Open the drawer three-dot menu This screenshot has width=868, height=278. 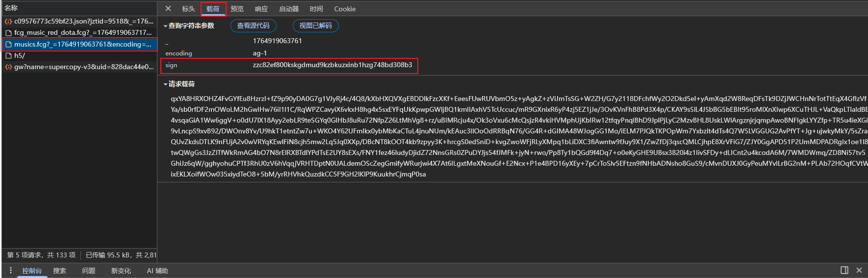click(x=11, y=270)
